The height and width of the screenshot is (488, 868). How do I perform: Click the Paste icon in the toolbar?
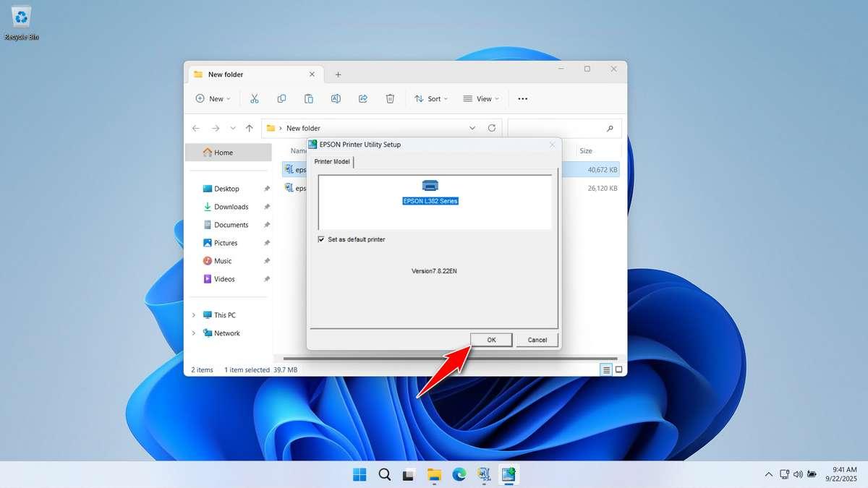coord(308,98)
